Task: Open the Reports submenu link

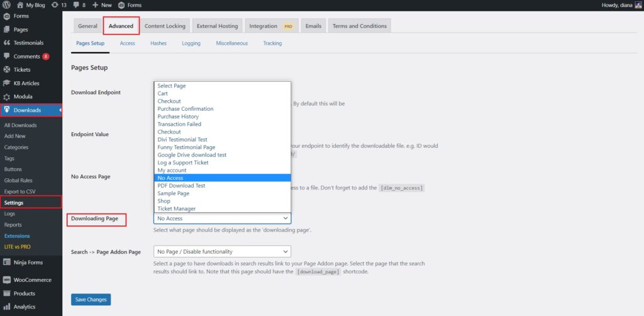Action: tap(13, 225)
